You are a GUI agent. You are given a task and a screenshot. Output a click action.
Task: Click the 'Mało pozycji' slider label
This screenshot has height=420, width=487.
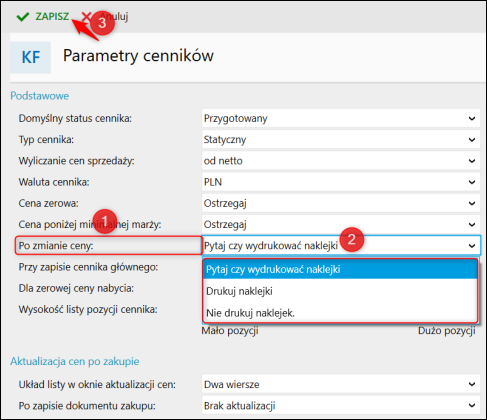[230, 331]
